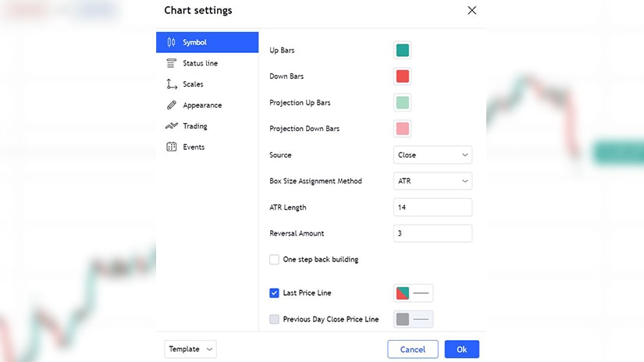
Task: Uncheck the Last Price Line checkbox
Action: pyautogui.click(x=274, y=293)
